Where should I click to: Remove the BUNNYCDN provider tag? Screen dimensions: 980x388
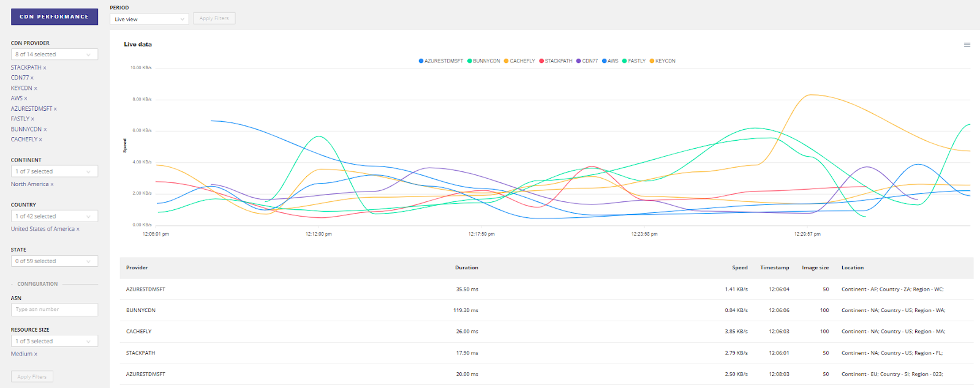coord(45,130)
